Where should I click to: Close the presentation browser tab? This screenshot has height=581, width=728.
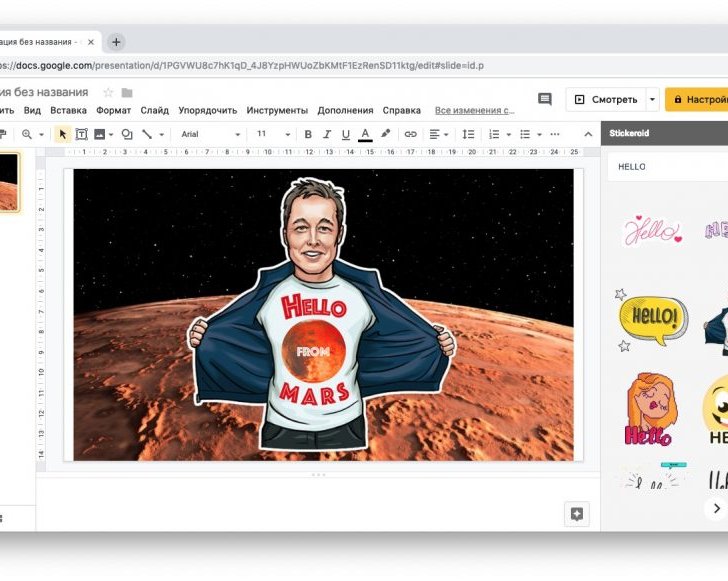(x=91, y=42)
